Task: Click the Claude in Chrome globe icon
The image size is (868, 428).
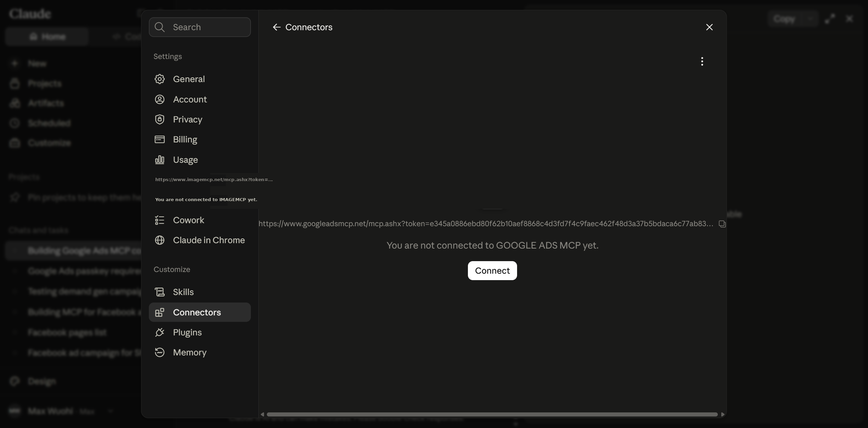Action: coord(160,240)
